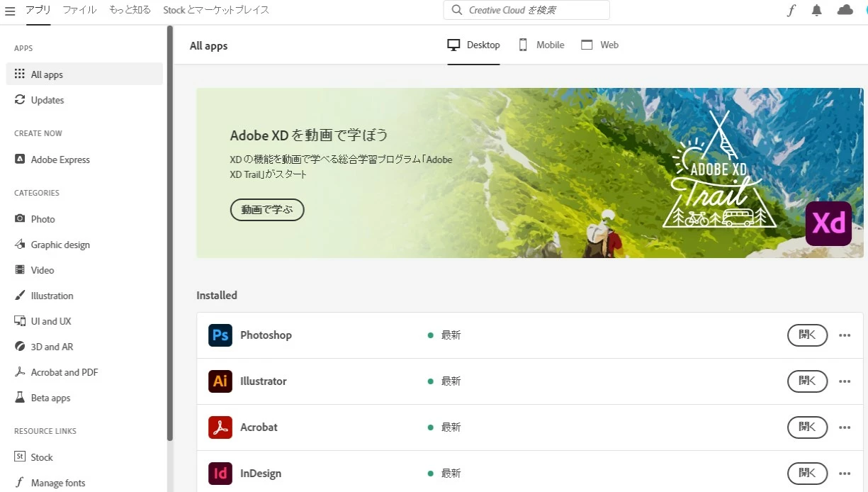Open Updates in sidebar
This screenshot has width=868, height=492.
pos(84,100)
